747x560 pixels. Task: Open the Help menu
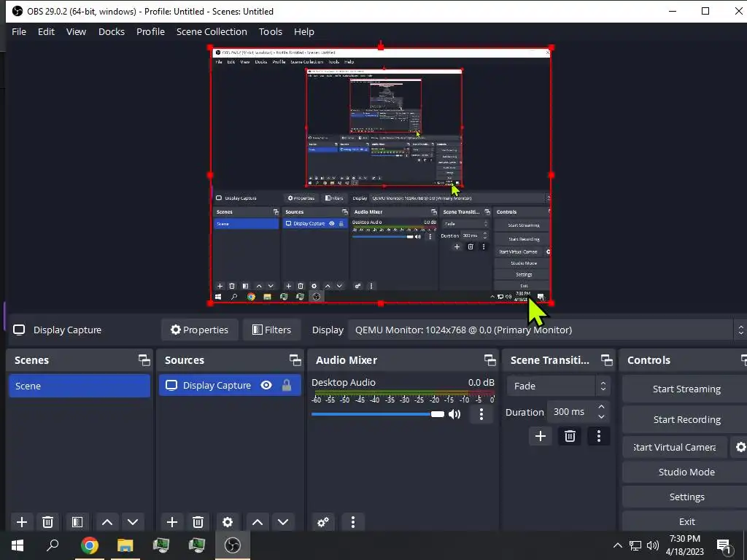coord(304,32)
